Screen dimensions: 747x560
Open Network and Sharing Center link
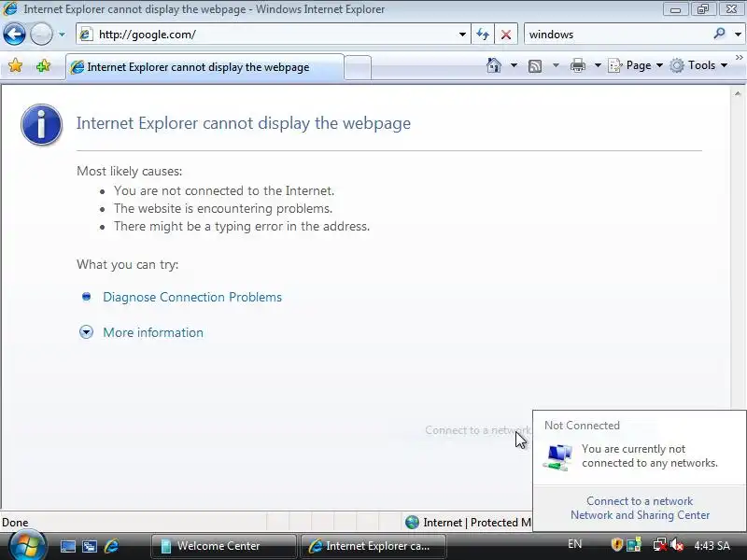640,515
